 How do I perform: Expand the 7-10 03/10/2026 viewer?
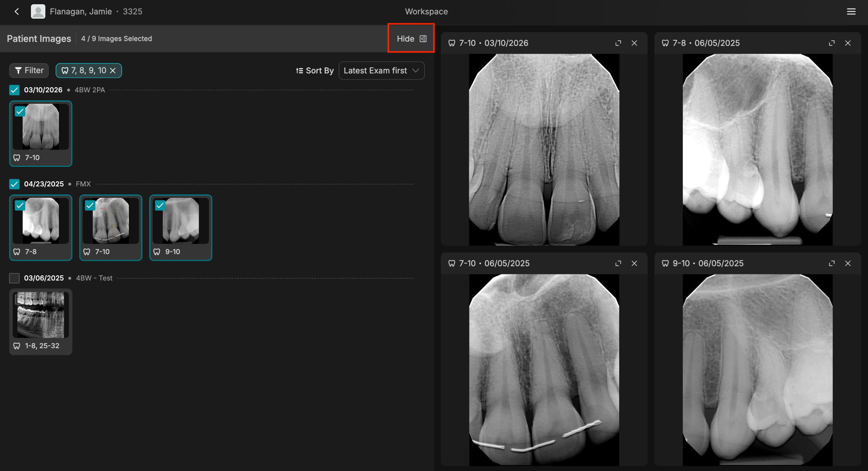coord(618,43)
